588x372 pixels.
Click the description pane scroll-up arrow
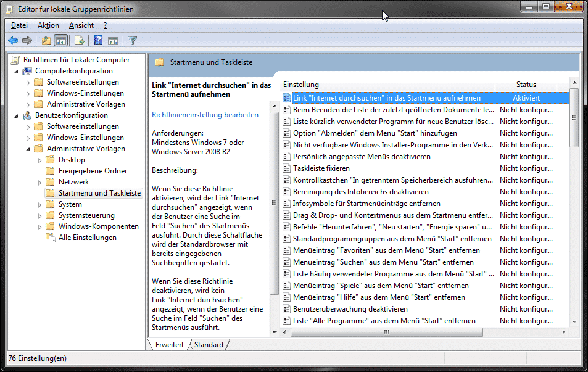[274, 107]
